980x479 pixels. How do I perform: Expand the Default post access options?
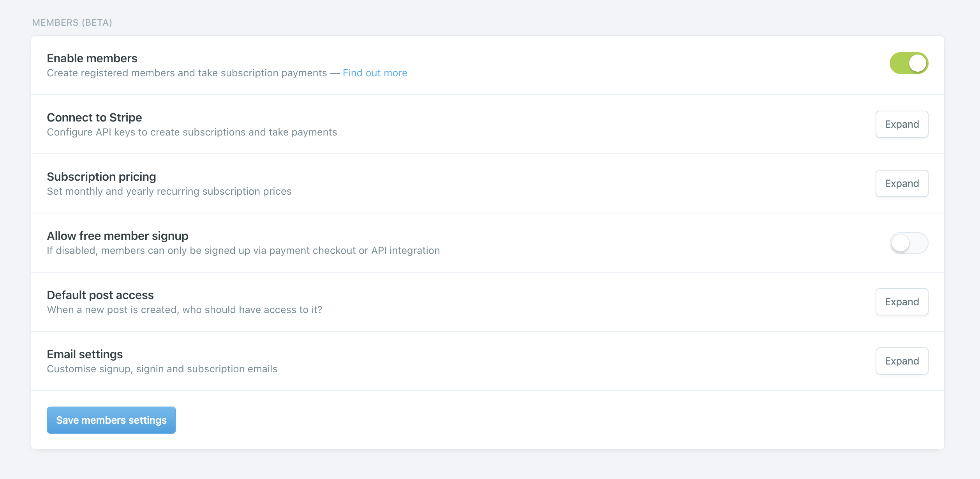[x=902, y=302]
